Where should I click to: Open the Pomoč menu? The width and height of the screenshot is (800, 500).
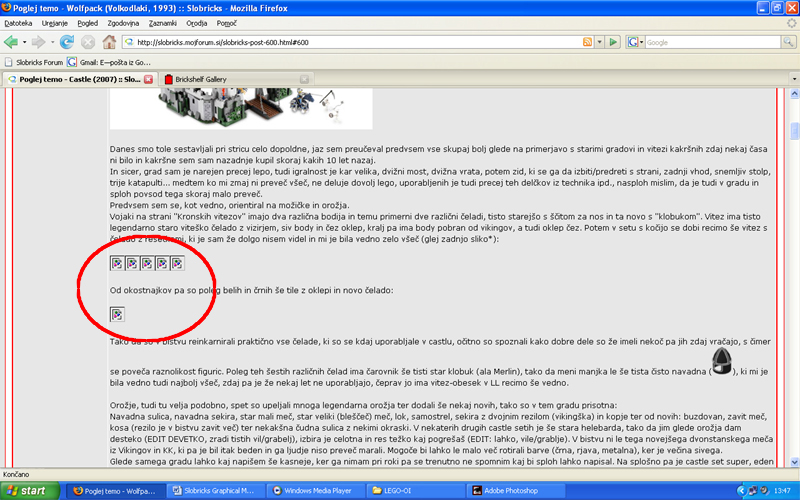pos(227,23)
